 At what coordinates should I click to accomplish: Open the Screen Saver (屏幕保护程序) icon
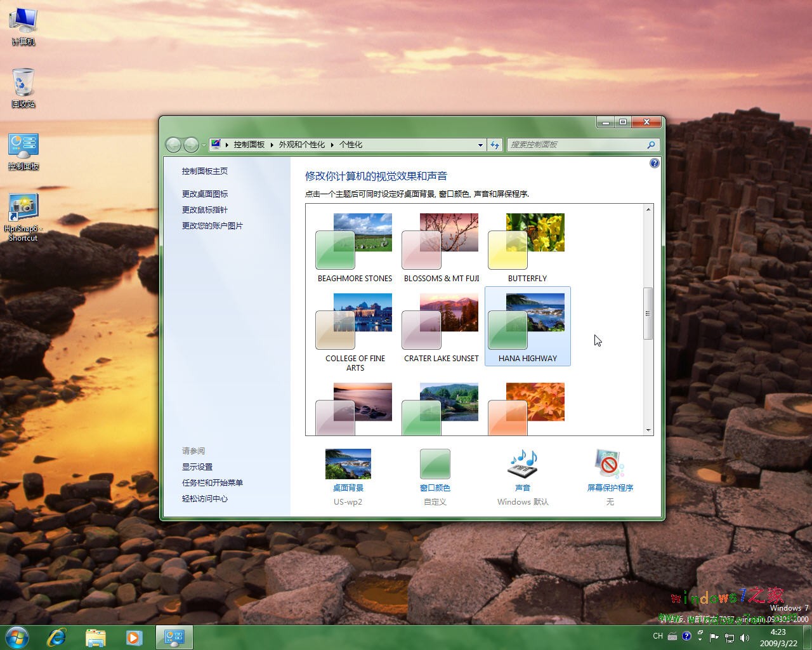coord(610,465)
